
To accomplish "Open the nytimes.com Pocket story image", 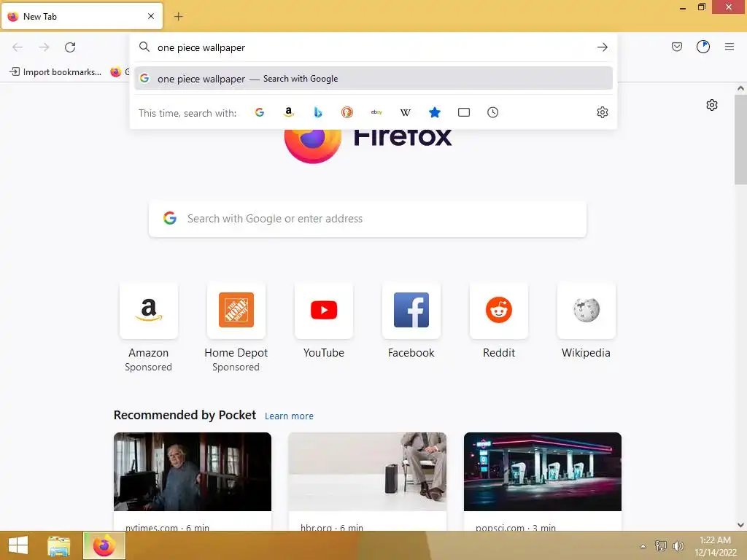I will 193,472.
